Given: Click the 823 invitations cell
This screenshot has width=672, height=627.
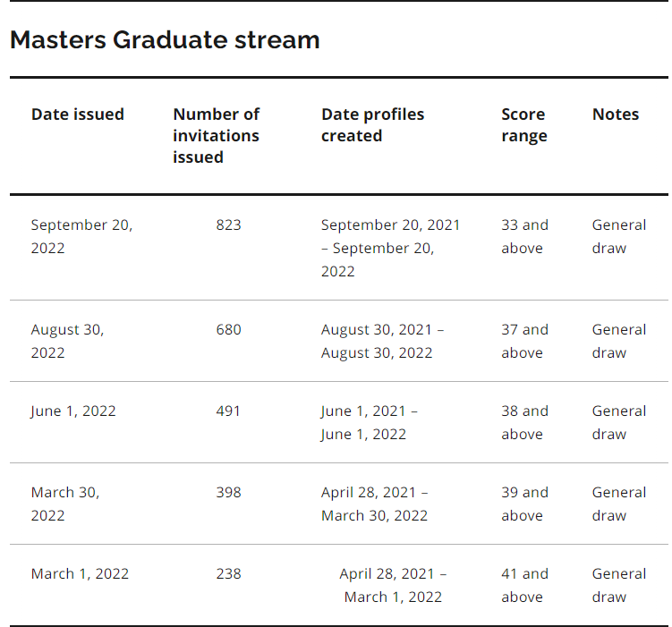Looking at the screenshot, I should [x=228, y=225].
